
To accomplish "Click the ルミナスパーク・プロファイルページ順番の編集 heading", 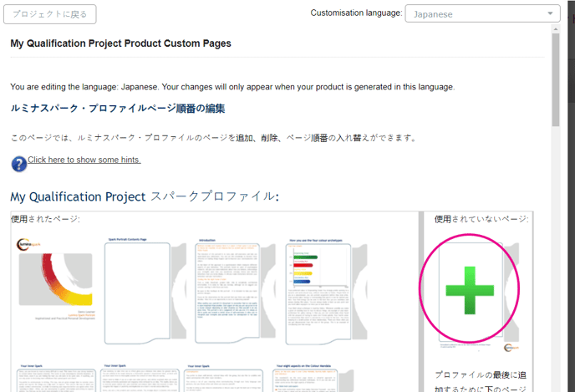I will pos(118,109).
